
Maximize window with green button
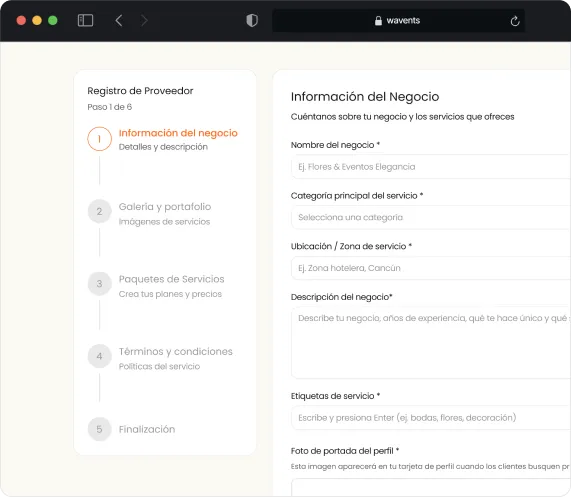click(x=53, y=20)
